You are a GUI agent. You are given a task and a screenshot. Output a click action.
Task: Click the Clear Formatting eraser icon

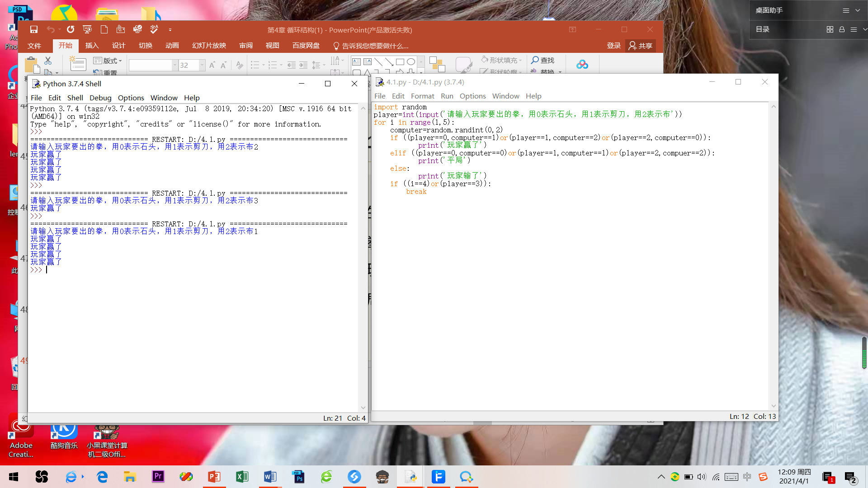coord(240,65)
